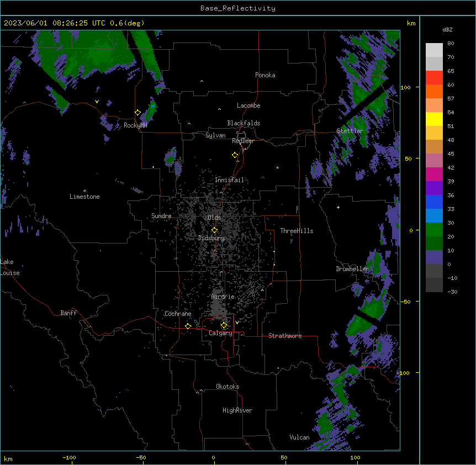Select the blue 33-36 dBZ legend band
This screenshot has height=465, width=476.
click(x=434, y=202)
